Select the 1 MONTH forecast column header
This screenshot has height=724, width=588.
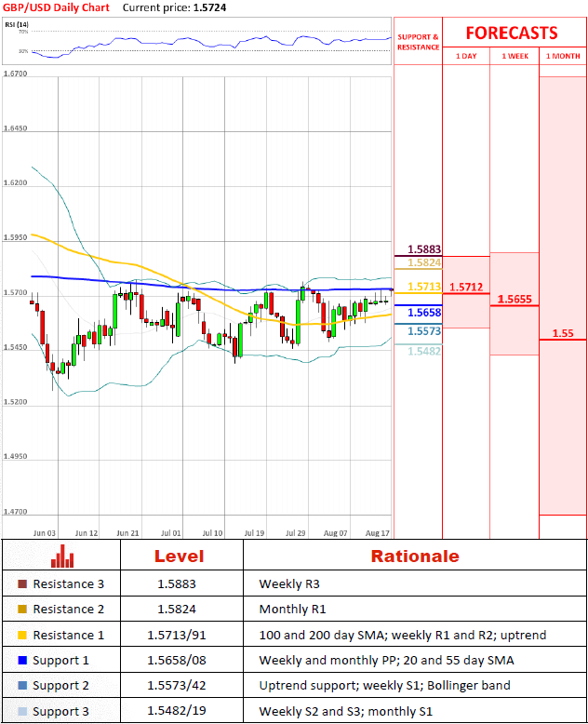click(x=563, y=56)
